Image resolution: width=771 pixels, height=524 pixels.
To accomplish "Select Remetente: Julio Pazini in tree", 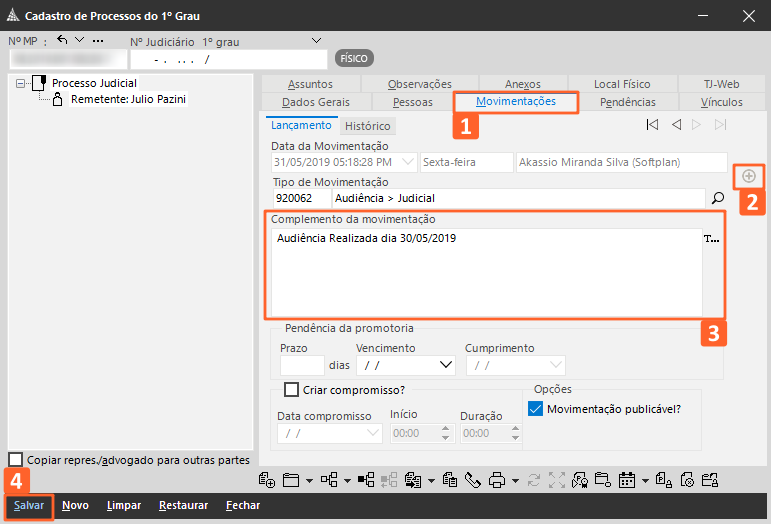I will click(128, 99).
